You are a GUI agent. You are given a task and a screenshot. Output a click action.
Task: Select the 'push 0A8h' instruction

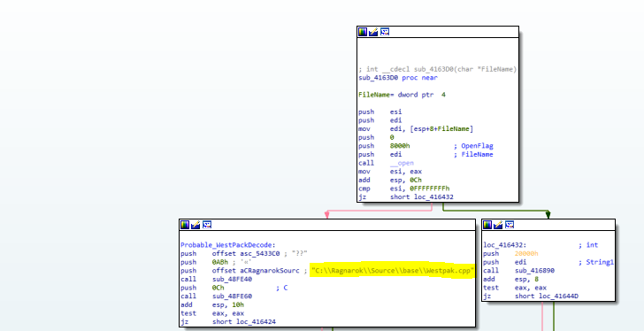(x=204, y=262)
